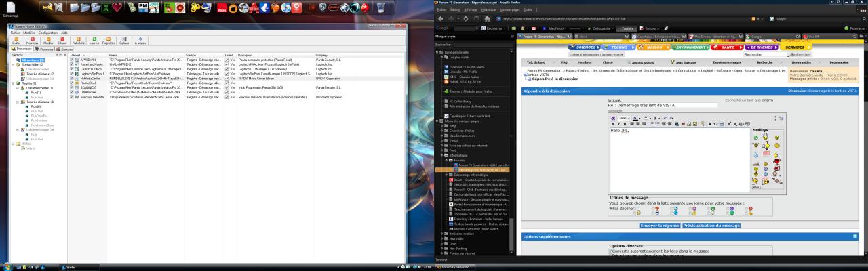This screenshot has height=271, width=868.
Task: Switch to the Services tab in Starter
Action: pos(64,49)
